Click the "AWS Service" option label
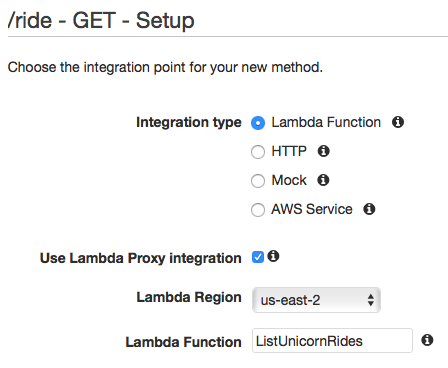The height and width of the screenshot is (368, 448). 311,209
